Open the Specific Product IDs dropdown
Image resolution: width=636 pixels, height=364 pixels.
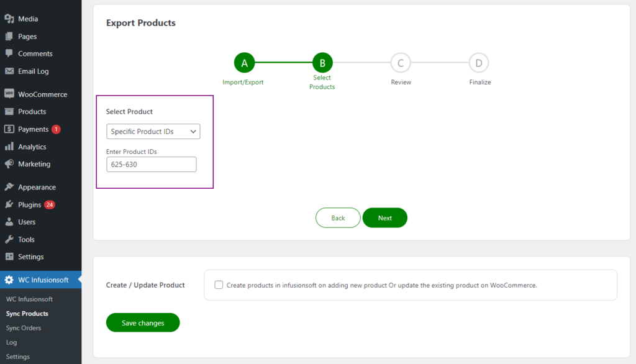pos(153,132)
